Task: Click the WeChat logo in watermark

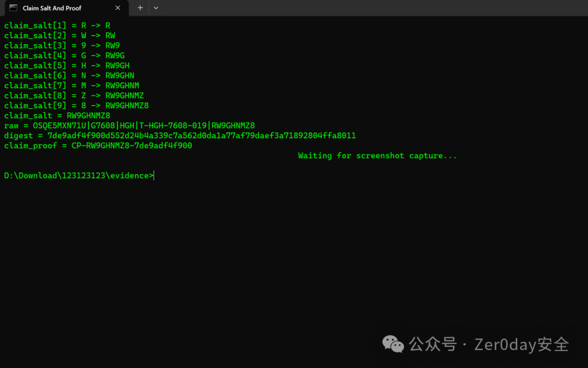Action: tap(393, 344)
